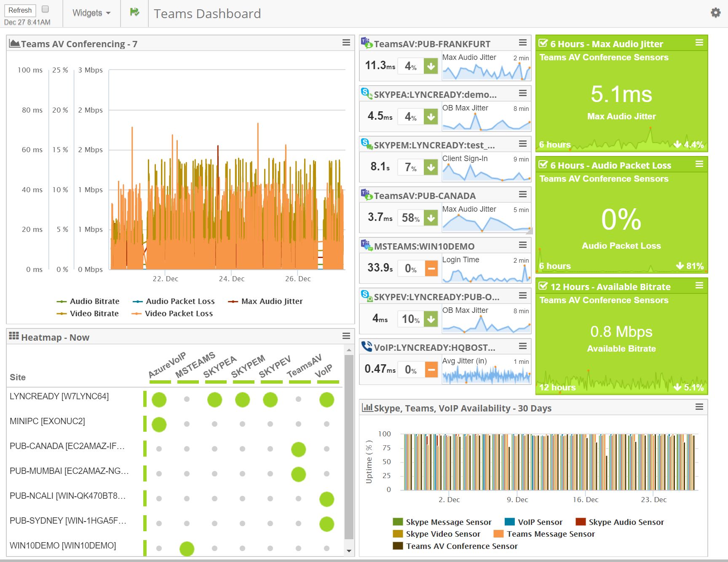Viewport: 728px width, 562px height.
Task: Toggle VoIP Sensor legend entry
Action: pyautogui.click(x=533, y=522)
